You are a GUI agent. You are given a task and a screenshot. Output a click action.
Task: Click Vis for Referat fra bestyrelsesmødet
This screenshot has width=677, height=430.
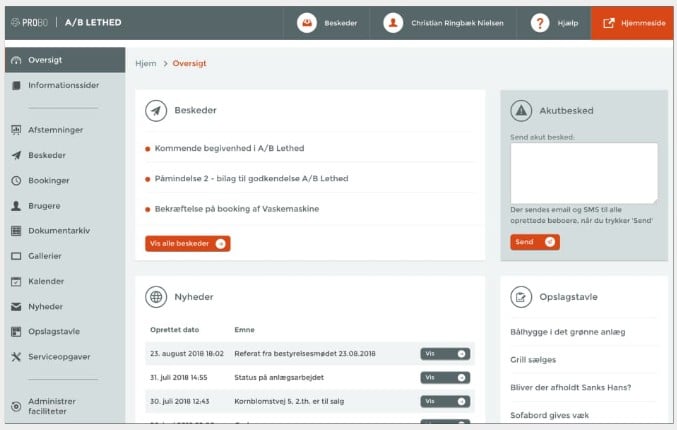pyautogui.click(x=445, y=353)
